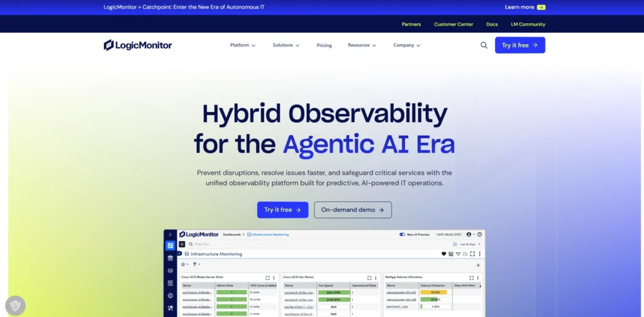Click the user account icon in the dashboard header
This screenshot has height=317, width=644.
pos(469,235)
